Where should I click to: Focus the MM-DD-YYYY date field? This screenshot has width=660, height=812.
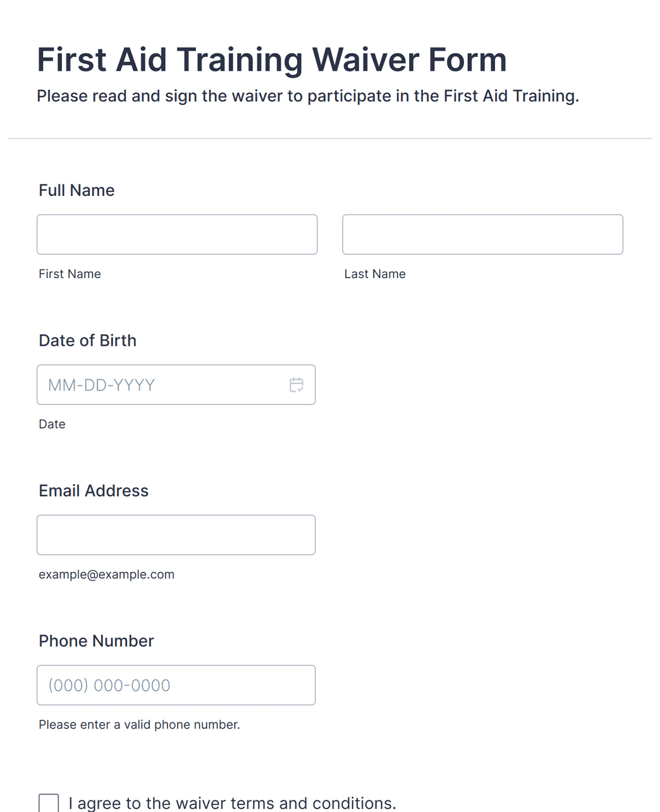(176, 385)
